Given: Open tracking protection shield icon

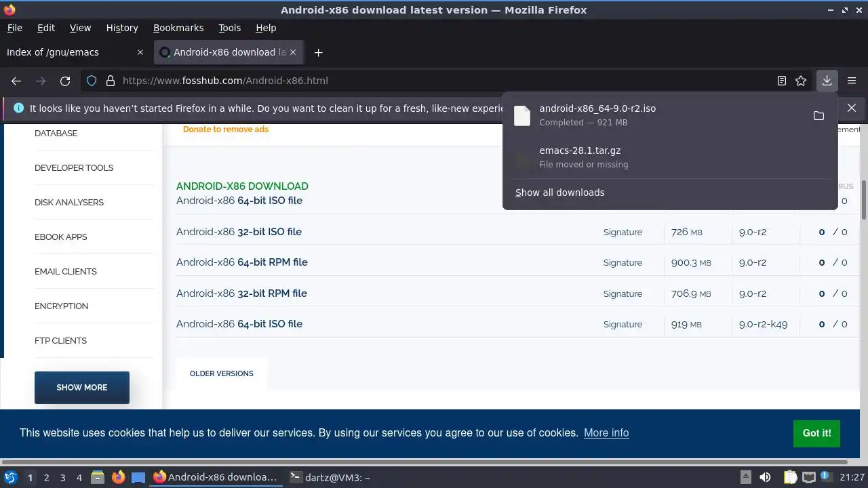Looking at the screenshot, I should (92, 81).
